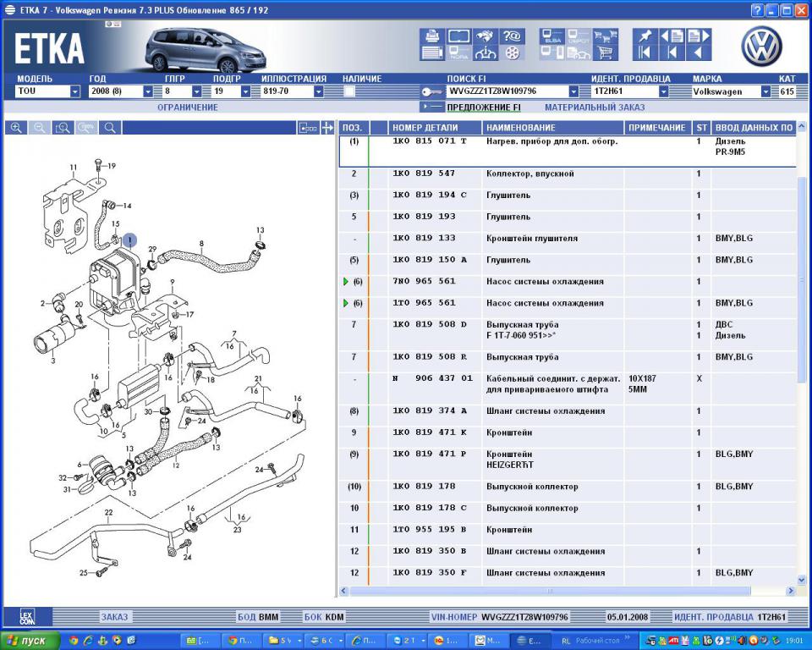Click ПРИМЕЧАНИЕ column header
This screenshot has width=812, height=650.
[x=659, y=128]
